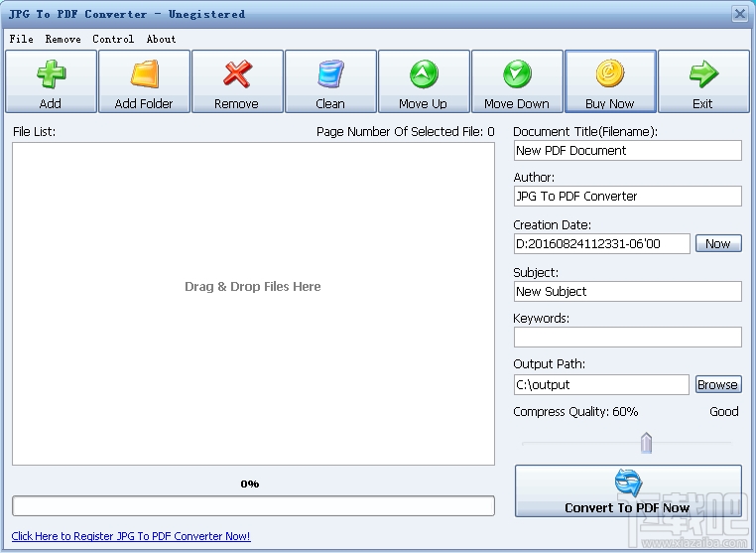Click Convert To PDF Now button
This screenshot has height=553, width=756.
pyautogui.click(x=628, y=490)
